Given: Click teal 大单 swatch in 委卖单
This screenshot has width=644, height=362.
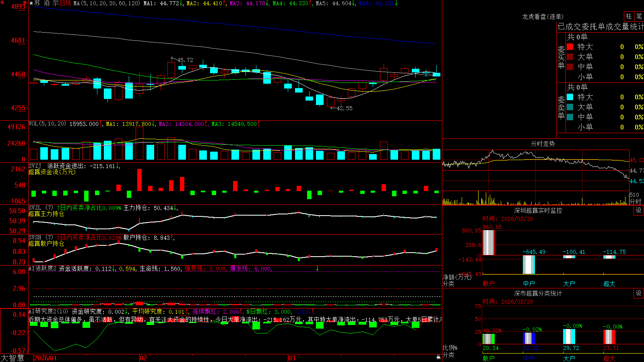Looking at the screenshot, I should [x=570, y=107].
